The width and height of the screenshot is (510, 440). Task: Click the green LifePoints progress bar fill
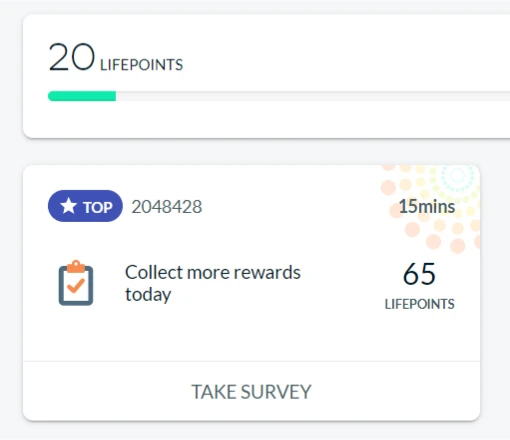click(x=82, y=96)
